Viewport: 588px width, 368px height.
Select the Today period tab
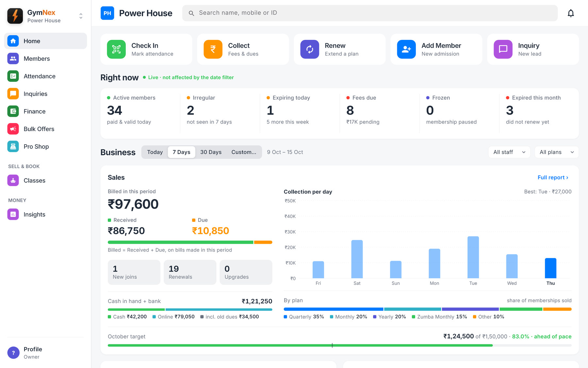[155, 152]
